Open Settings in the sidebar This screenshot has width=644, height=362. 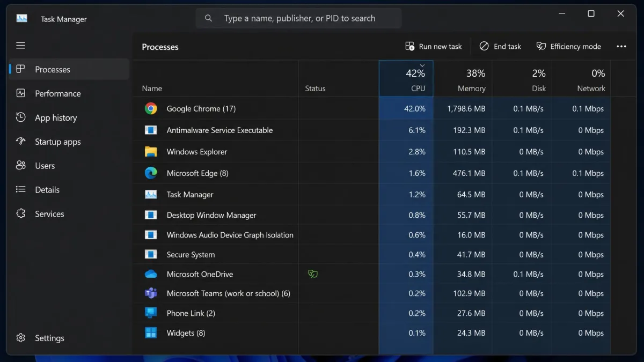pyautogui.click(x=69, y=338)
